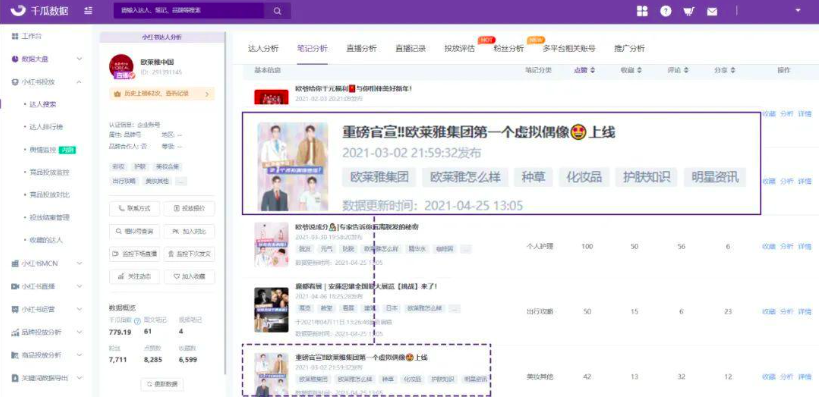Sort notes by 评论 column
Screen dimensions: 821x402
[678, 70]
